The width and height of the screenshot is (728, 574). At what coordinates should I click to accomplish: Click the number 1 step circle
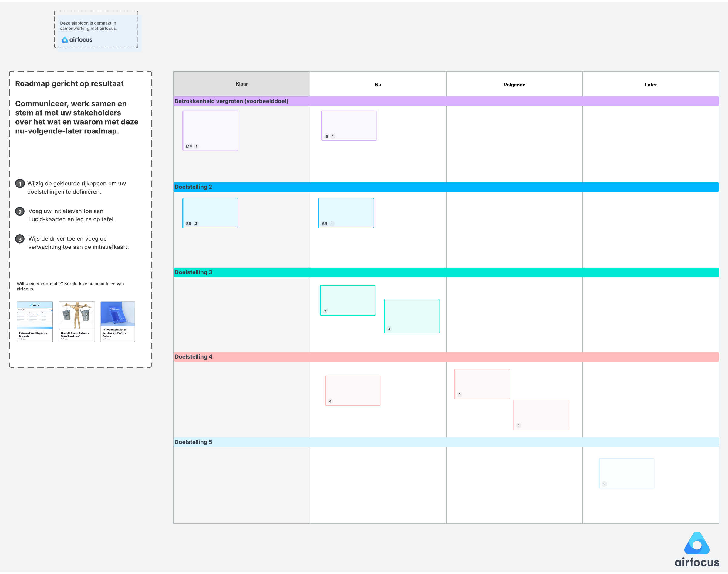(20, 184)
